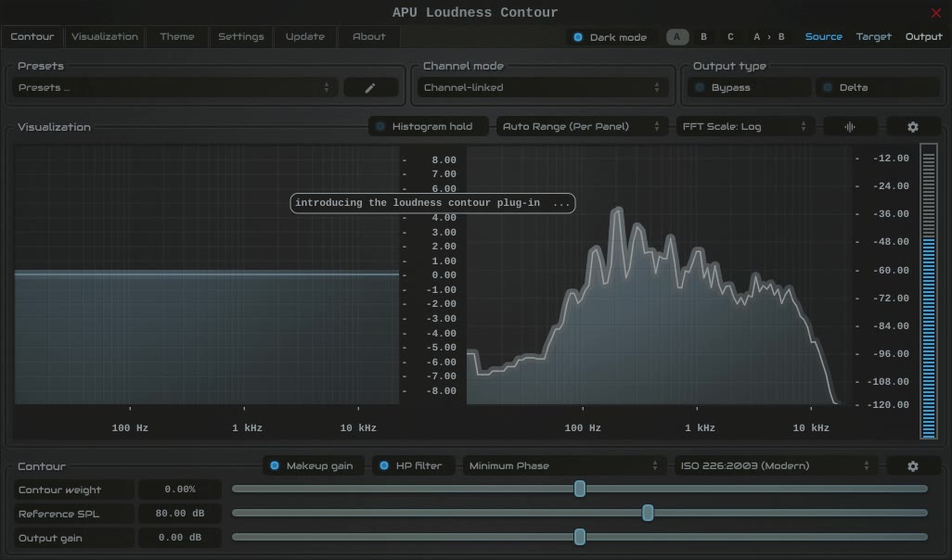This screenshot has height=560, width=952.
Task: Open the Theme tab
Action: (x=177, y=37)
